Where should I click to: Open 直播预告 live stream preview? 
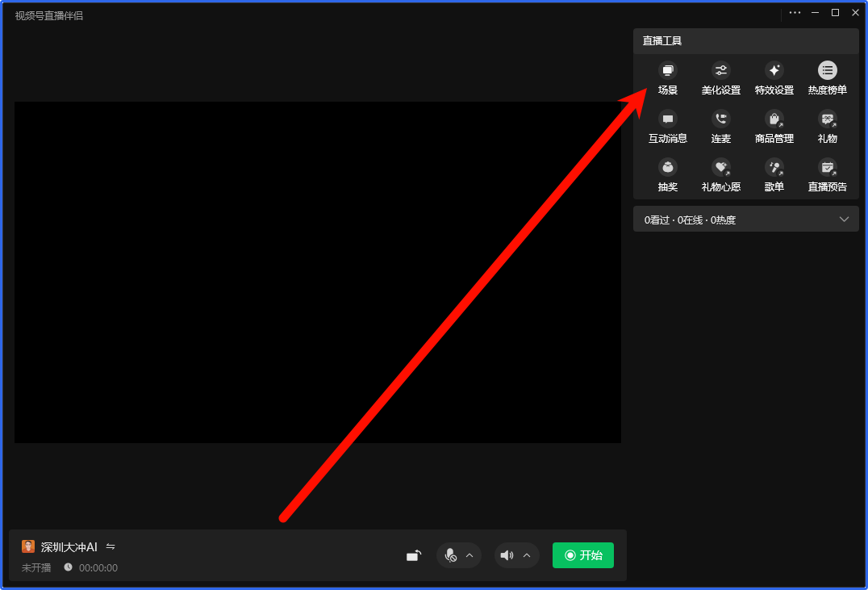827,174
